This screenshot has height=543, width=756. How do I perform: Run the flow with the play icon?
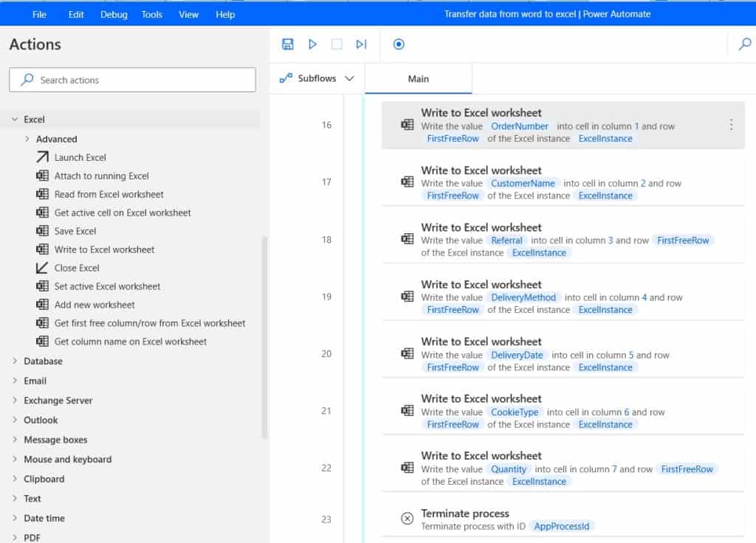point(312,44)
